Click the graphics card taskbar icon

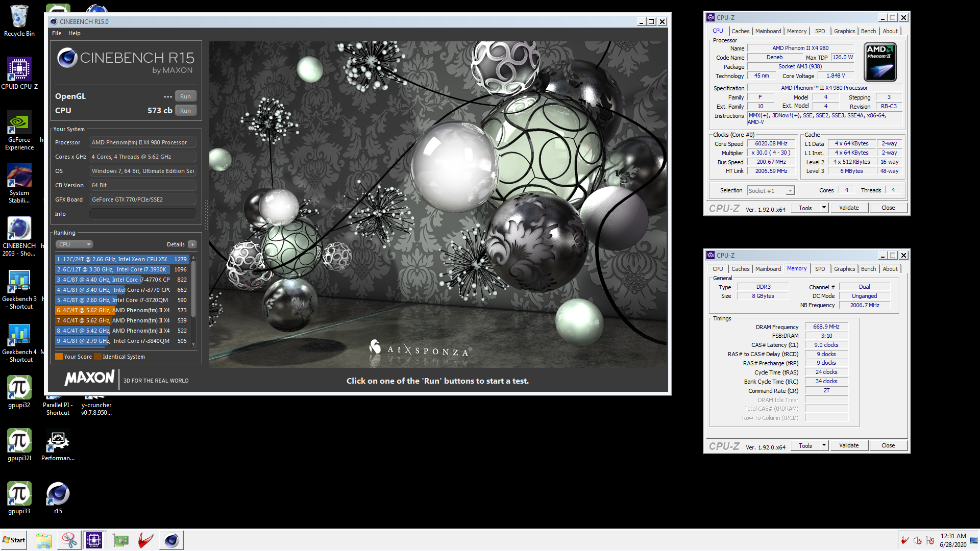pos(121,540)
